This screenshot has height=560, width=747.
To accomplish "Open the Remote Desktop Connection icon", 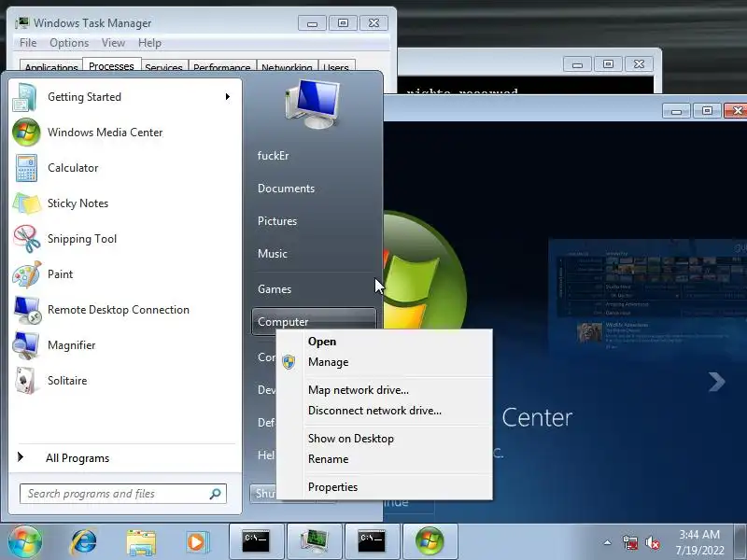I will tap(26, 310).
